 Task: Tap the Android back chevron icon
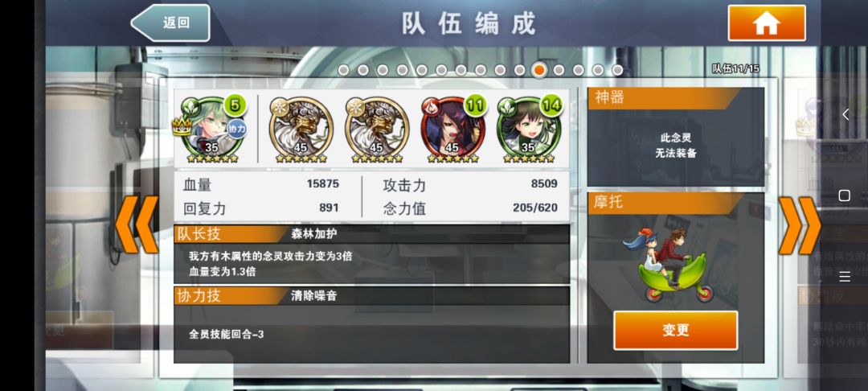845,114
